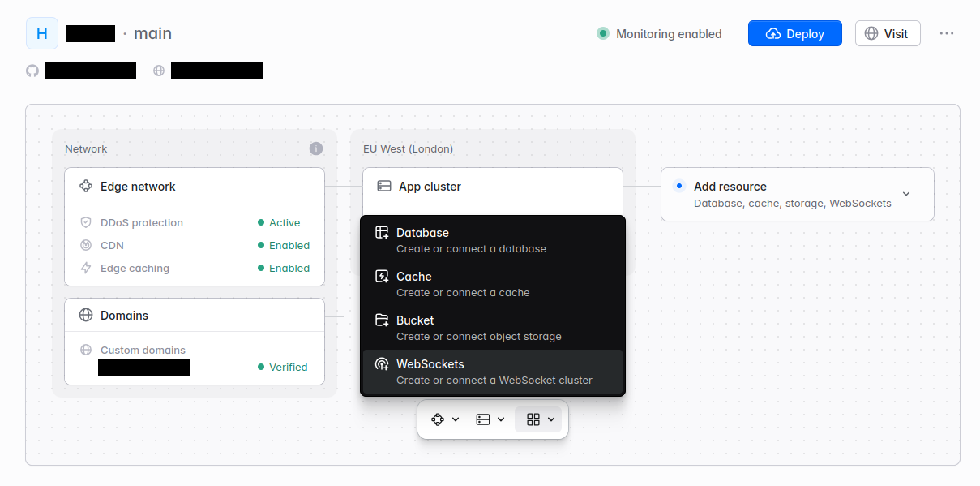Click the Edge network node icon
The width and height of the screenshot is (980, 486).
tap(86, 187)
